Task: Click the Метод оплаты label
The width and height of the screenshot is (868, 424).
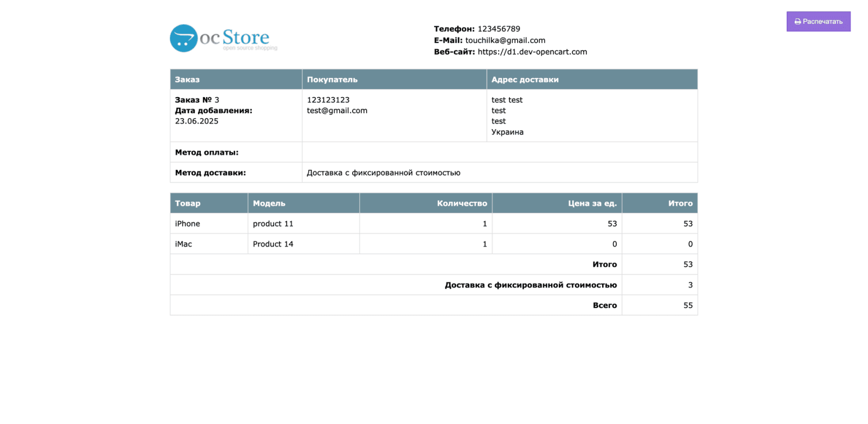Action: [x=207, y=152]
